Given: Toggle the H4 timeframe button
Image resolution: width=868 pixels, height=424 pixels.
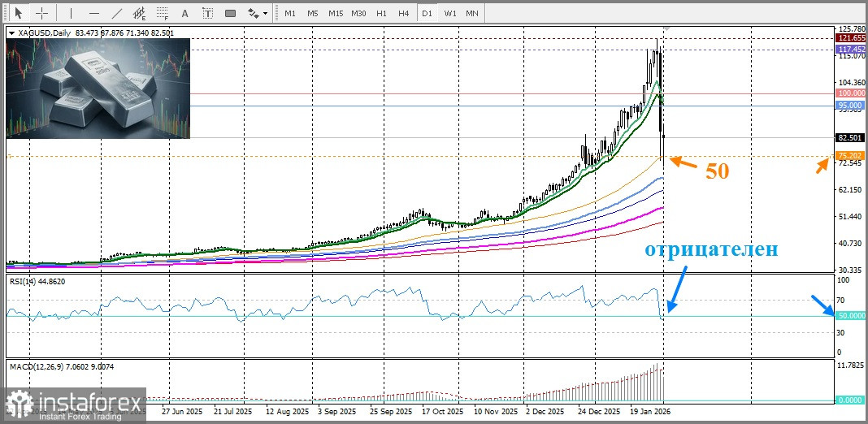Looking at the screenshot, I should tap(404, 13).
